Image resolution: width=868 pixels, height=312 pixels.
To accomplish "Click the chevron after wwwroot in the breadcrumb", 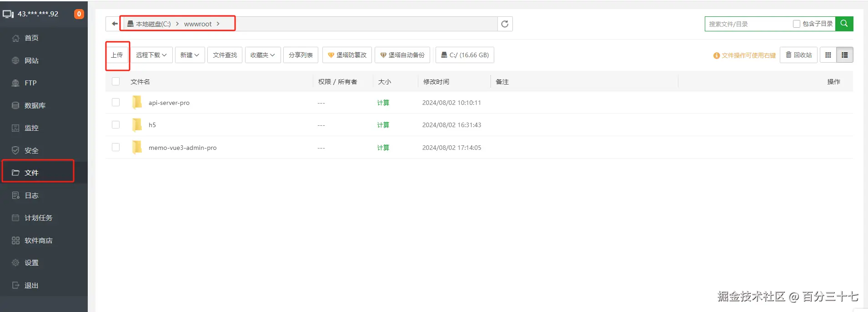I will tap(218, 24).
